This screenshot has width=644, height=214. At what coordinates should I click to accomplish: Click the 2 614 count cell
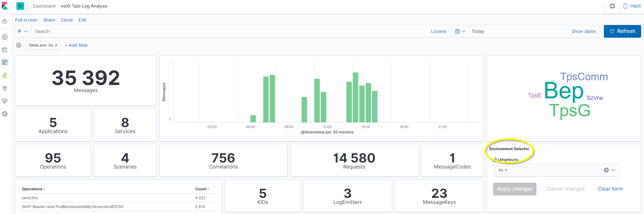[x=200, y=207]
